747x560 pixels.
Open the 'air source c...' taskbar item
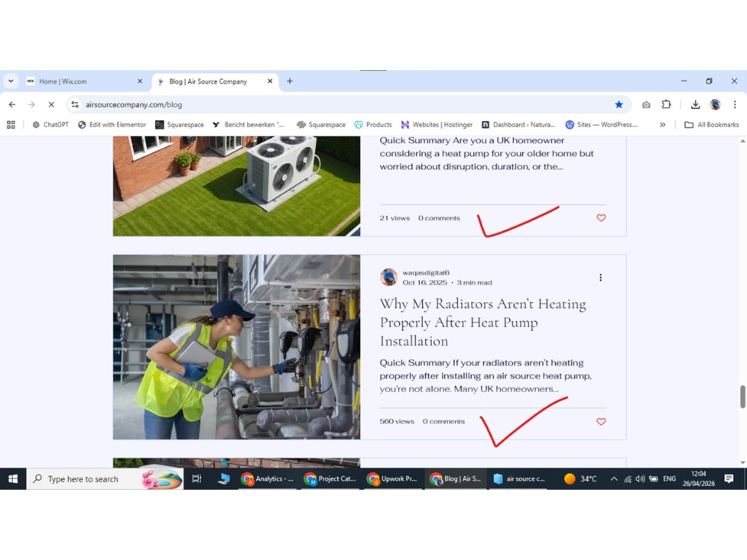(519, 479)
